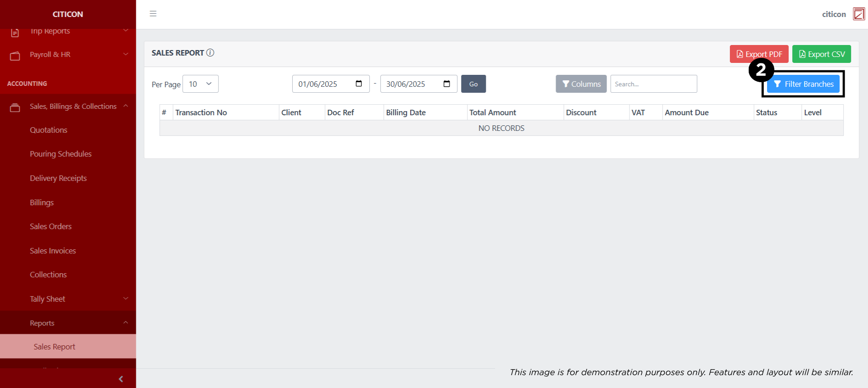Open the Per Page dropdown
868x388 pixels.
[x=200, y=84]
